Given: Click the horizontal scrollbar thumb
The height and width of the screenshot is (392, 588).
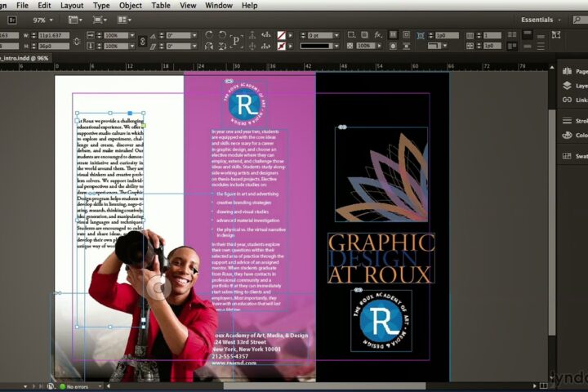Looking at the screenshot, I should 325,385.
